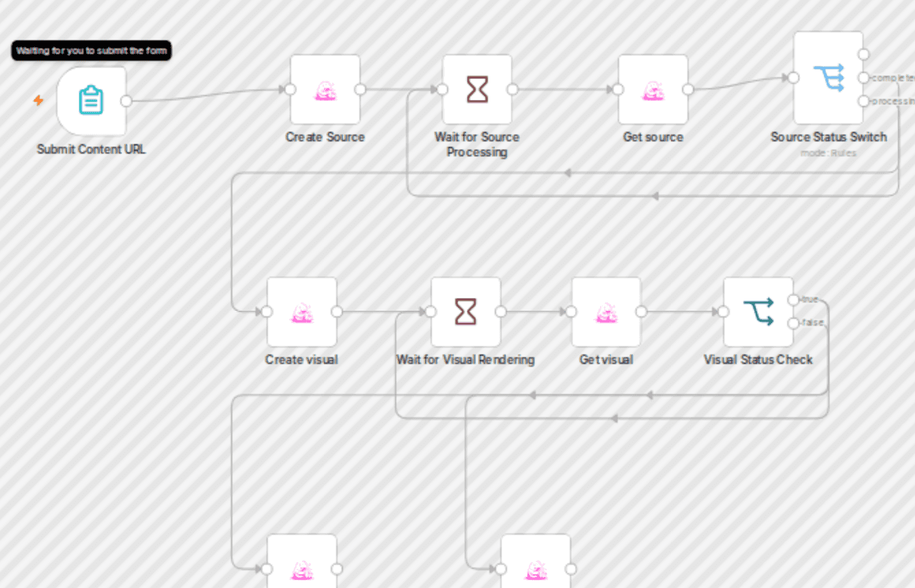Open the Source Status Switch node
Screen dimensions: 915x588
click(828, 78)
